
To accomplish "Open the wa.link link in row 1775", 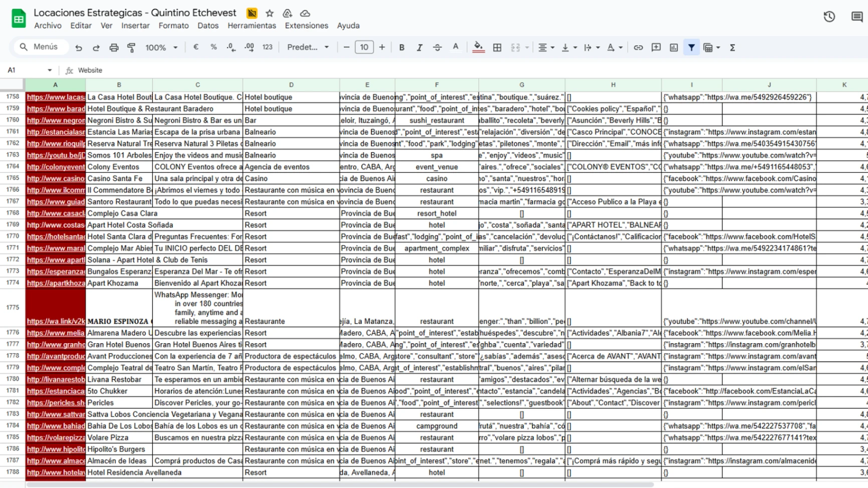I will (x=56, y=321).
